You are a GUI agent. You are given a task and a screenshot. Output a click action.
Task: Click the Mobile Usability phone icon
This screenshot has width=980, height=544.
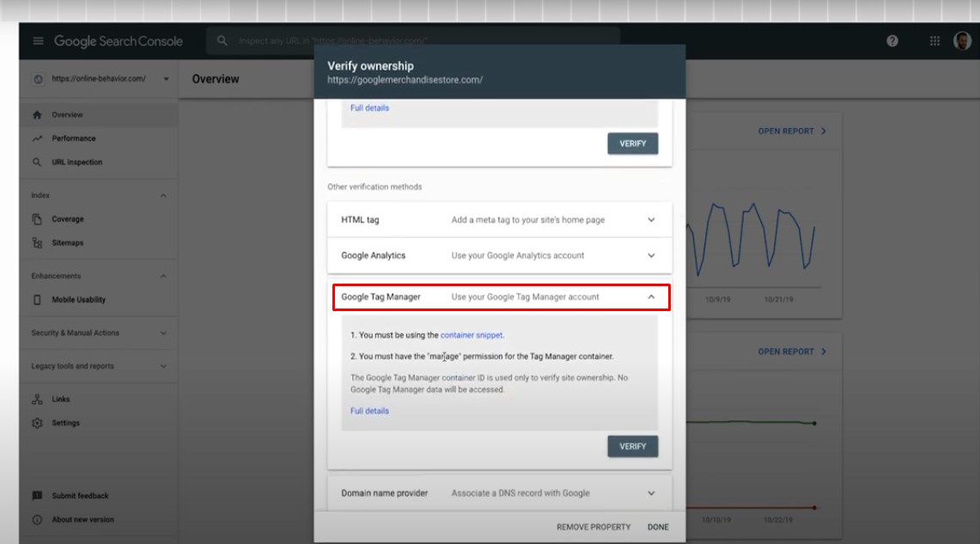pyautogui.click(x=37, y=300)
